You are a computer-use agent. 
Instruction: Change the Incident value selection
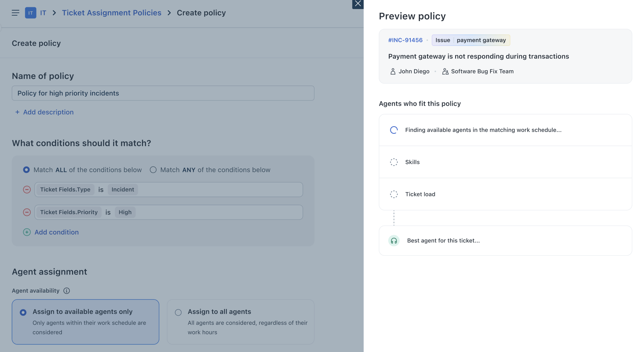coord(123,190)
